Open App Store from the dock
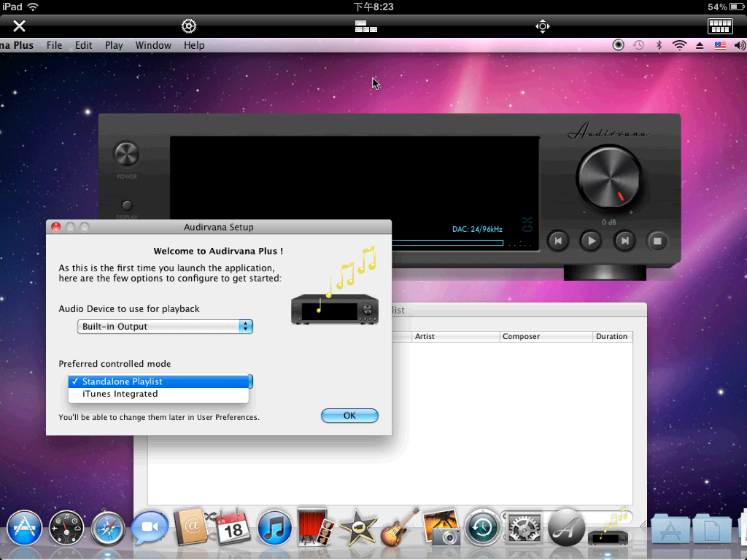Image resolution: width=747 pixels, height=560 pixels. point(24,528)
